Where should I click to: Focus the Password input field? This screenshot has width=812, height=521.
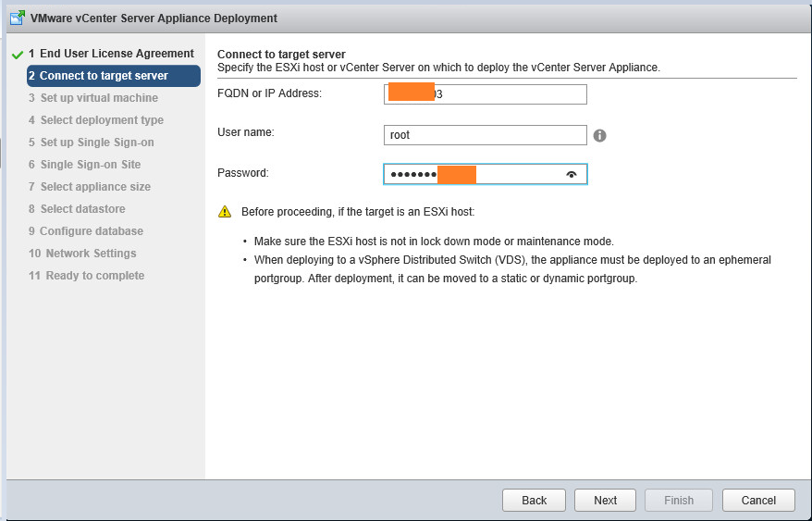486,174
